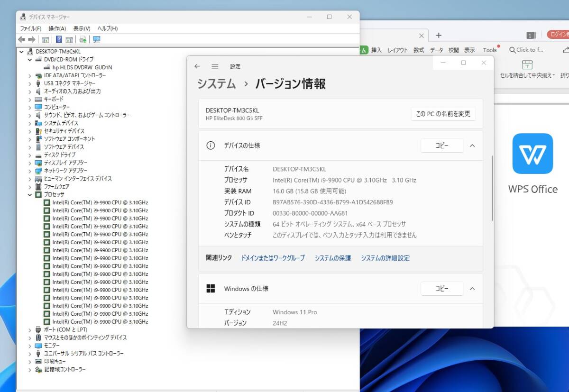Open the hamburger navigation menu in Settings

click(215, 66)
